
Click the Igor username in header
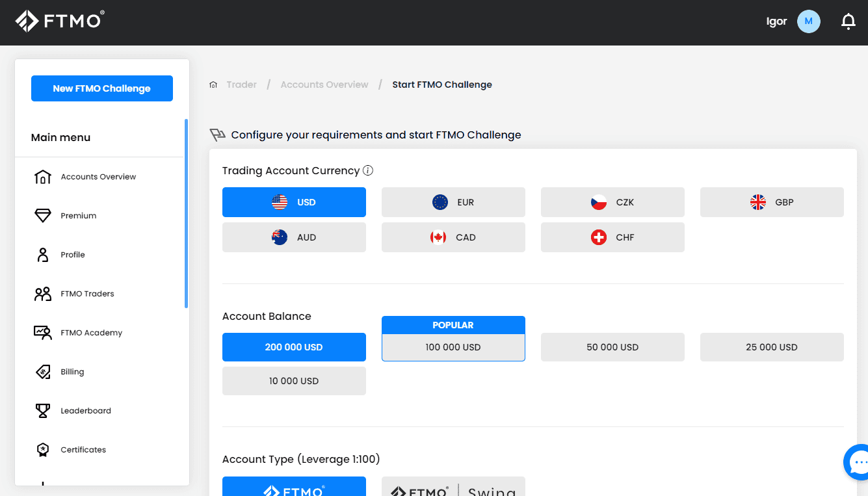(777, 21)
